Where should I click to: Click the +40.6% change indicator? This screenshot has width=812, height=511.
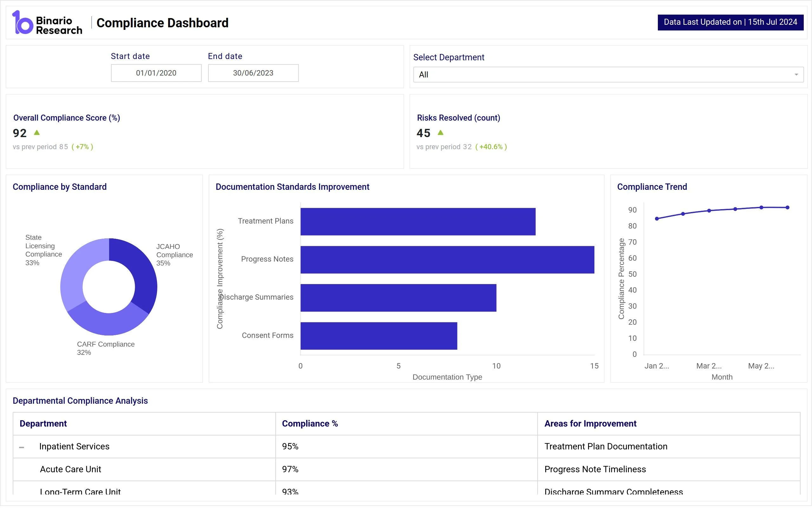coord(491,147)
